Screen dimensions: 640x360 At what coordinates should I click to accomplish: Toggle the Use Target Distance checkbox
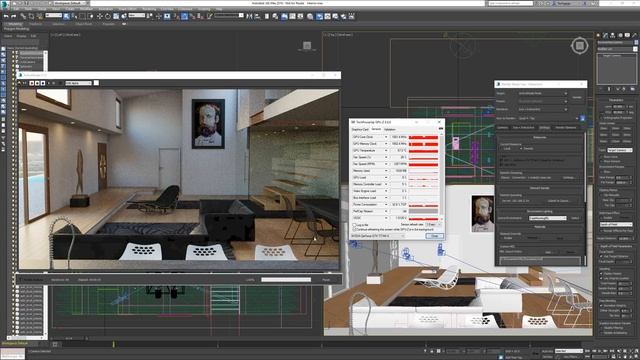point(601,256)
